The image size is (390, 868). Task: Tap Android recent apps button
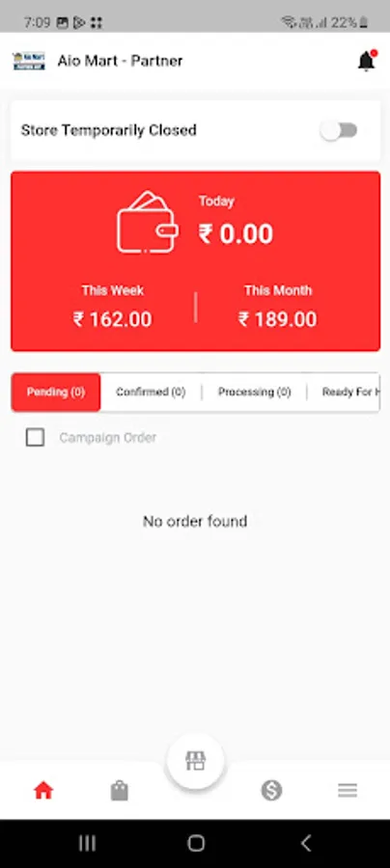[87, 843]
